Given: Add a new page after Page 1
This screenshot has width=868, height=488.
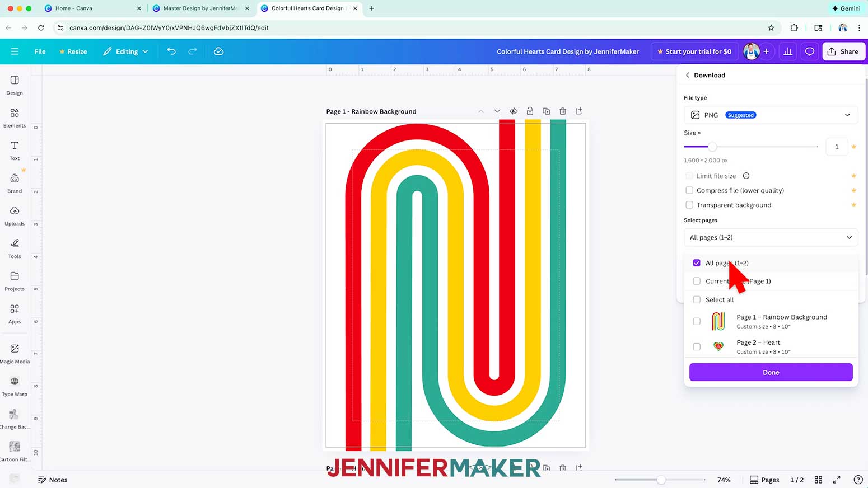Looking at the screenshot, I should tap(579, 111).
